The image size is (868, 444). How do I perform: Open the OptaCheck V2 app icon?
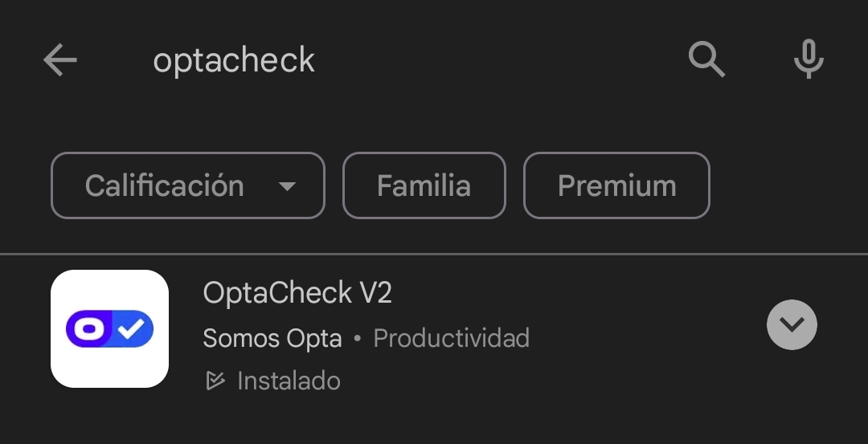[109, 328]
